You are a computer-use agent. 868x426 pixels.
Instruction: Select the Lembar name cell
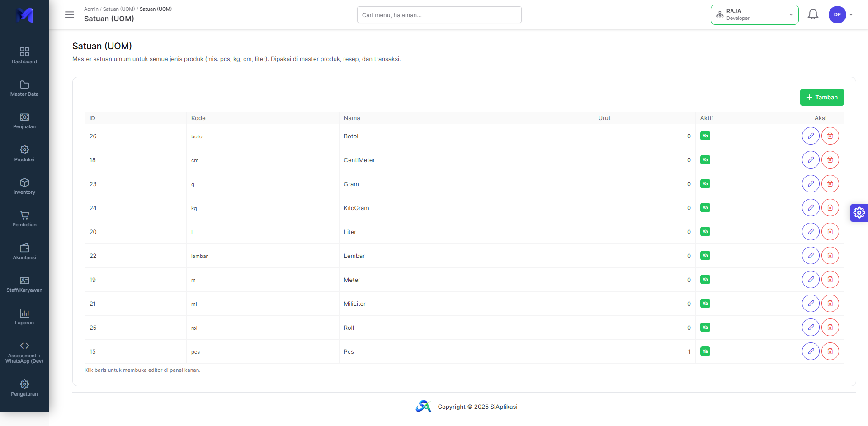(x=466, y=256)
